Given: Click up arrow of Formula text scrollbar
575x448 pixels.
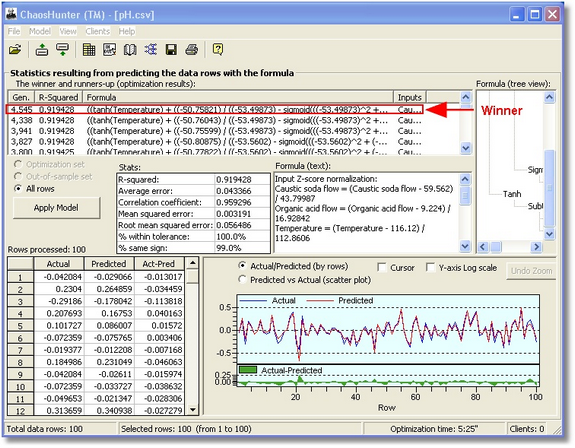Looking at the screenshot, I should (x=465, y=179).
